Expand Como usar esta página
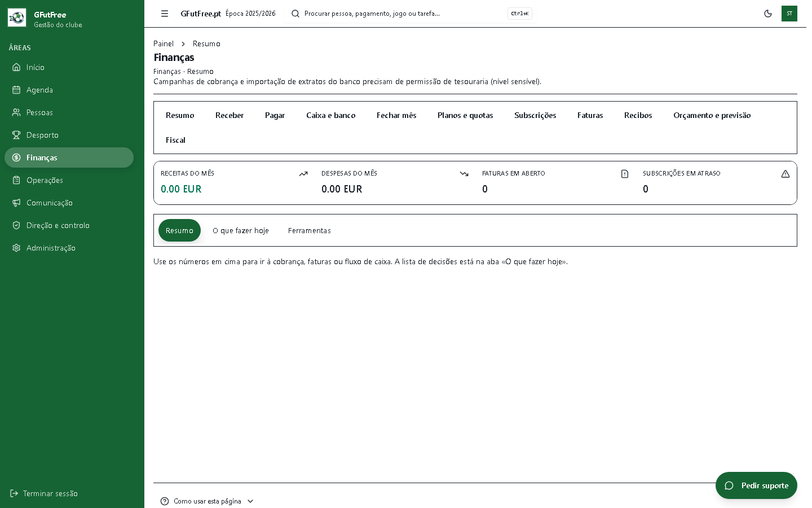This screenshot has height=508, width=812. (x=207, y=501)
